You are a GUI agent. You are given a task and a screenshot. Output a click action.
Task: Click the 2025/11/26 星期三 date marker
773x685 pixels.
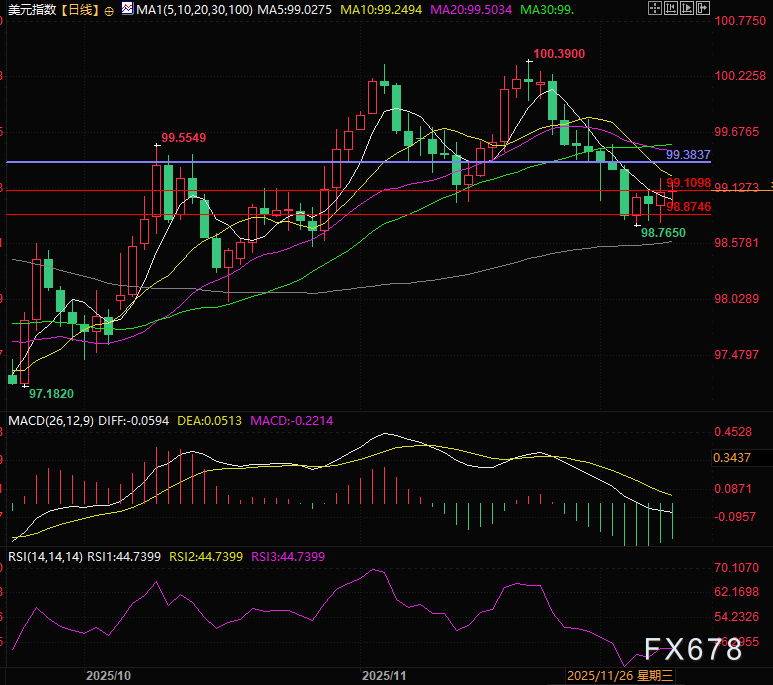tap(620, 676)
